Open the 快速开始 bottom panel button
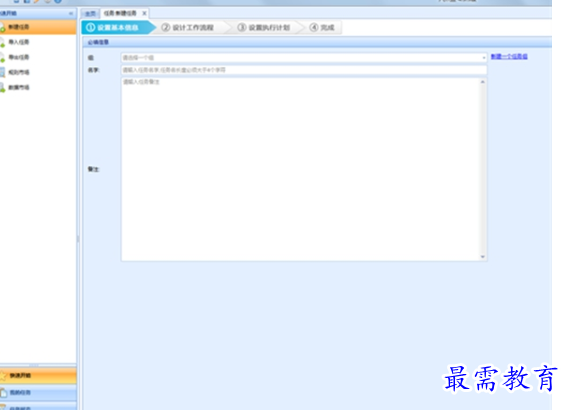The height and width of the screenshot is (410, 566). click(x=38, y=376)
